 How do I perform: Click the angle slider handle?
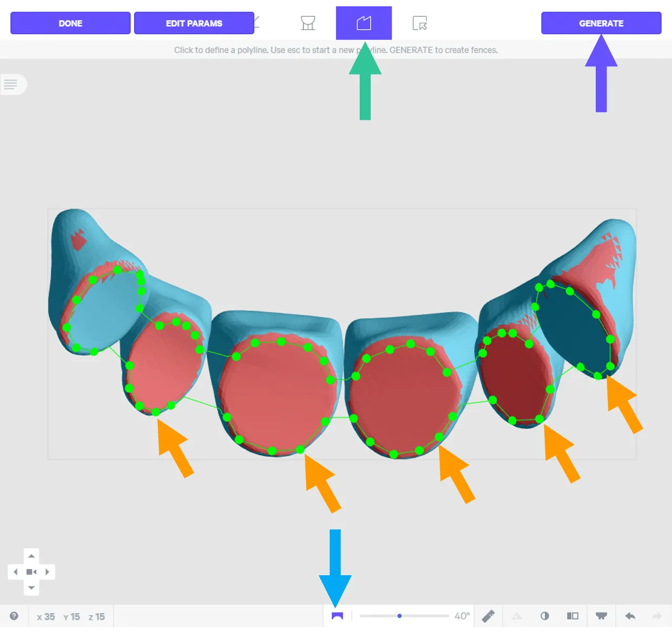(x=400, y=616)
